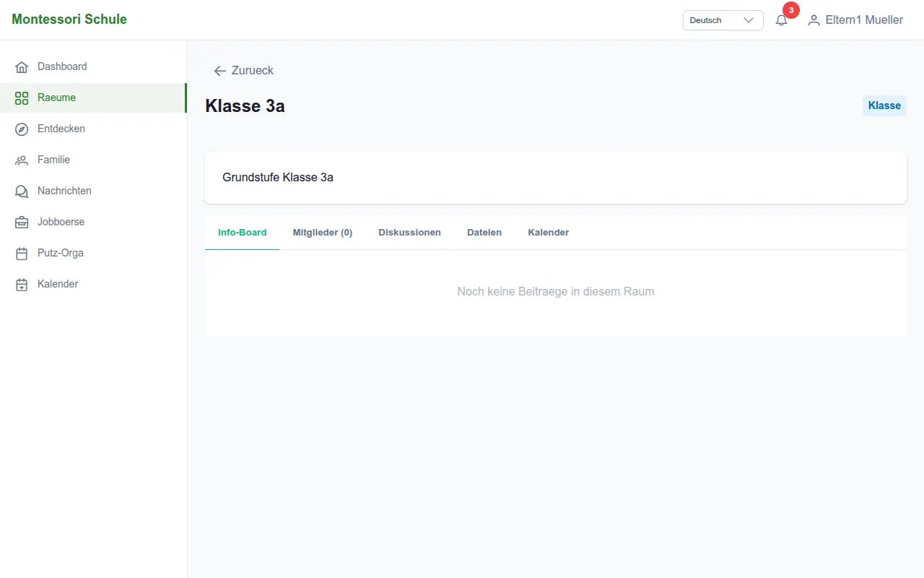The height and width of the screenshot is (578, 924).
Task: Open the Diskussionen tab
Action: click(409, 233)
